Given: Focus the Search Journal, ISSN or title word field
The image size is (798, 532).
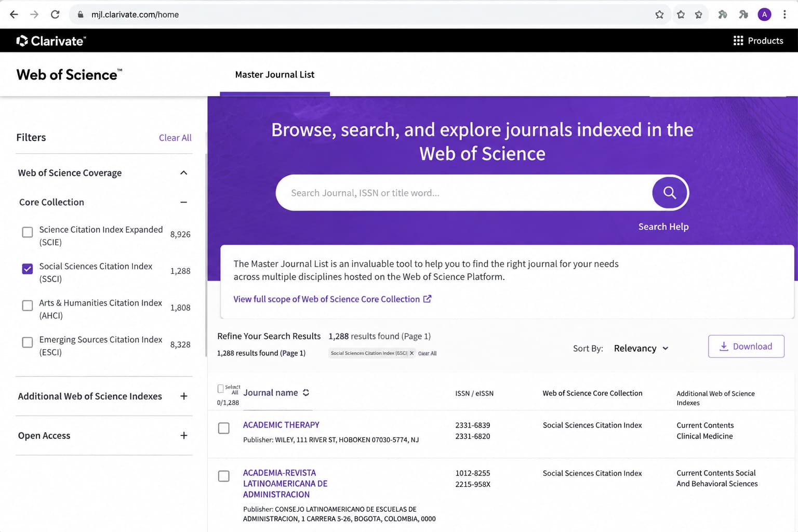Looking at the screenshot, I should pyautogui.click(x=464, y=193).
